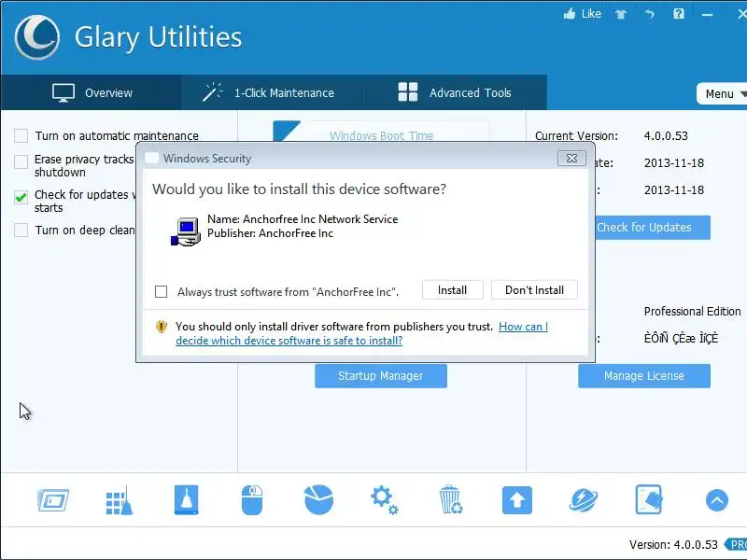Enable Turn on automatic maintenance checkbox

21,135
